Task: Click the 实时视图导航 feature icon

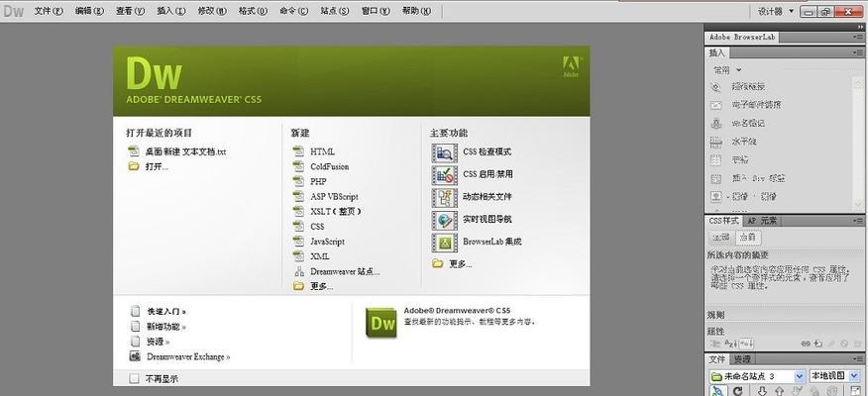Action: click(445, 220)
